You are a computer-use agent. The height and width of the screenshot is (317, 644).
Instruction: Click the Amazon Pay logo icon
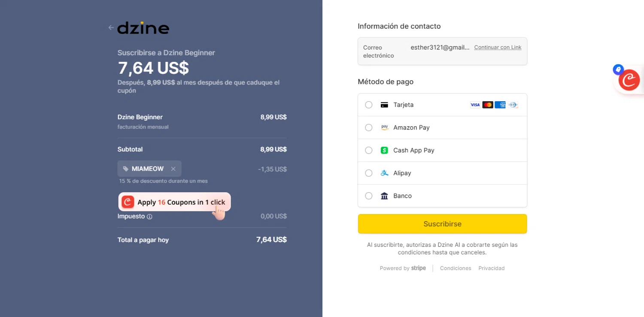385,127
